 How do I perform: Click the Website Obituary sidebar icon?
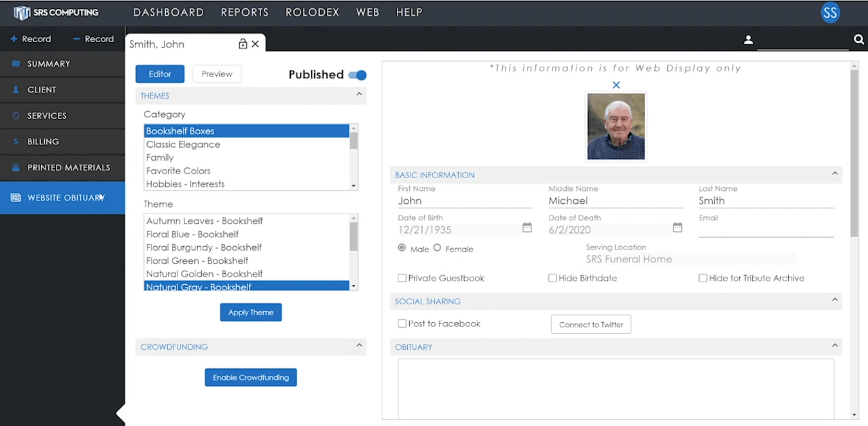tap(16, 198)
